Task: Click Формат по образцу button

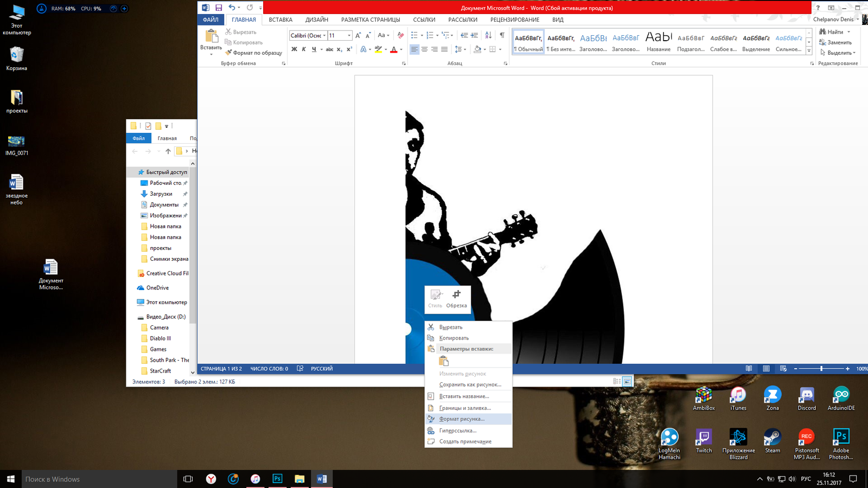Action: click(x=254, y=53)
